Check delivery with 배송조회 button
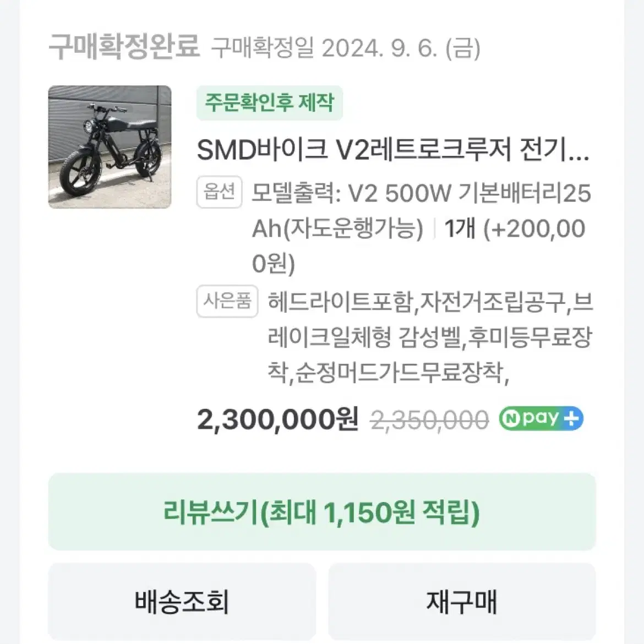Image resolution: width=644 pixels, height=644 pixels. click(182, 602)
